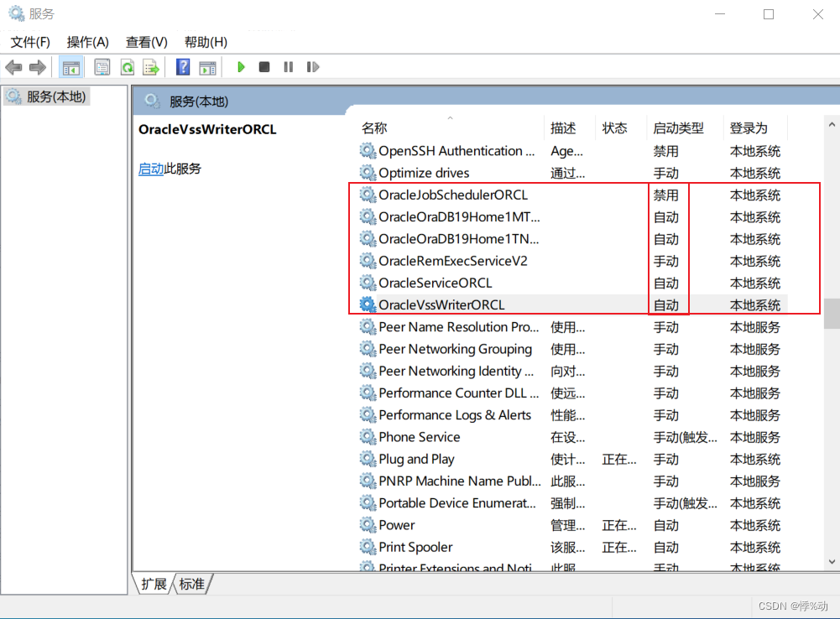Click 禁用 startup type of OracleJobSchedulerORCL
The height and width of the screenshot is (619, 840).
coord(666,195)
